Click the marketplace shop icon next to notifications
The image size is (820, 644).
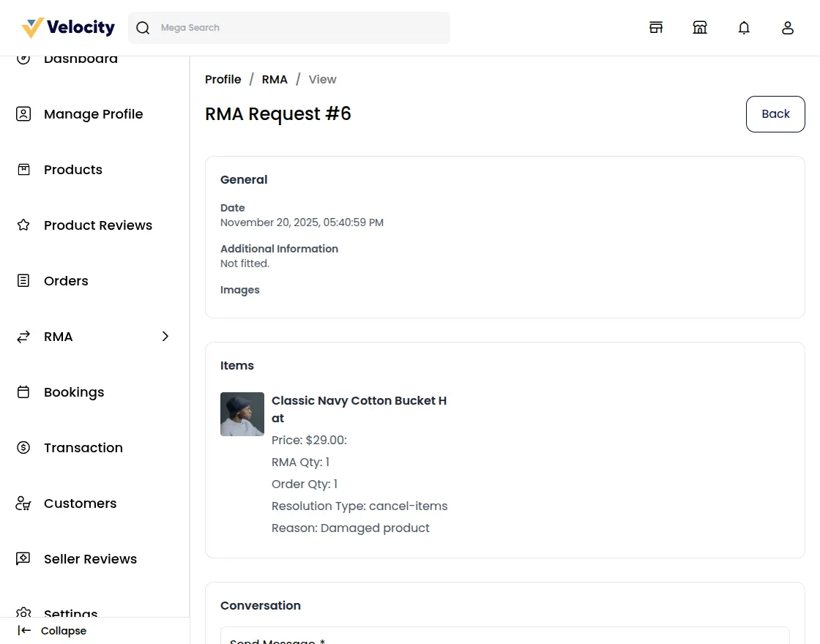pyautogui.click(x=700, y=27)
